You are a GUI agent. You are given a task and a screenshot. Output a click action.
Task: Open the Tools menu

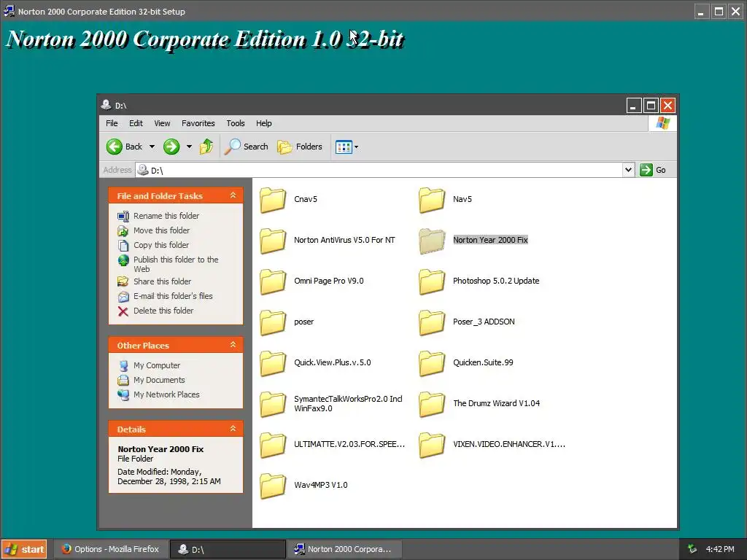(236, 123)
